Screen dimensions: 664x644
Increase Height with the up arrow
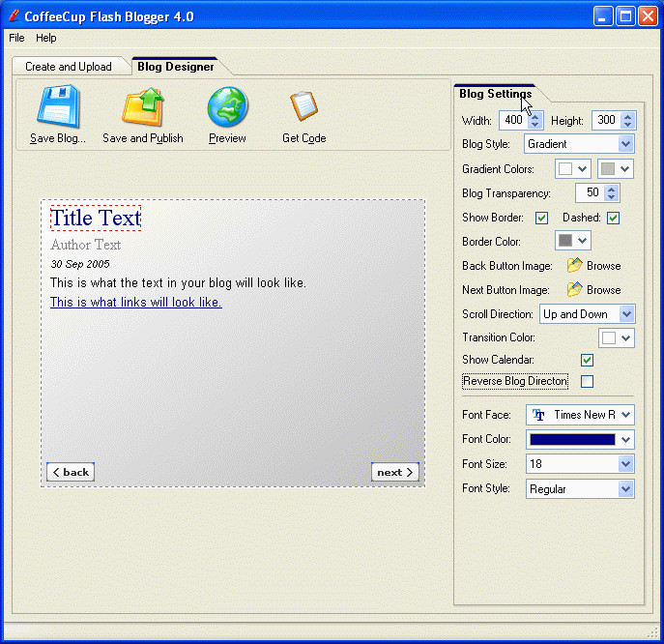tap(627, 116)
